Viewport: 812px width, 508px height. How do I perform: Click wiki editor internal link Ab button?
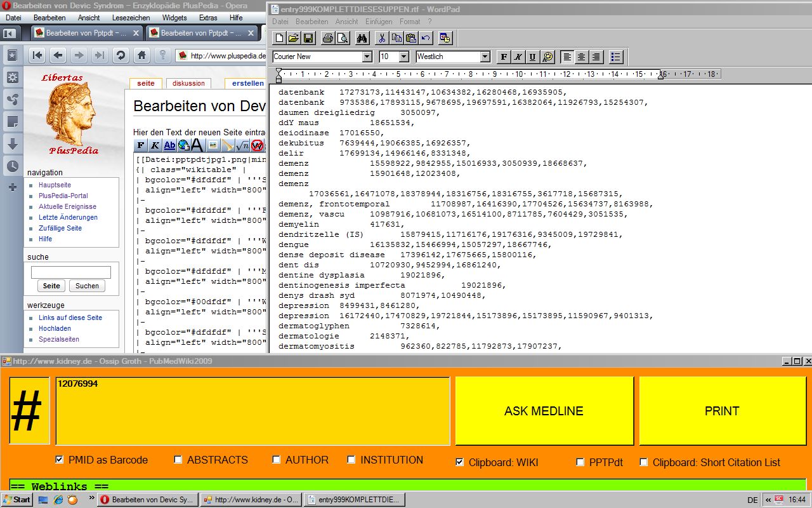coord(169,145)
